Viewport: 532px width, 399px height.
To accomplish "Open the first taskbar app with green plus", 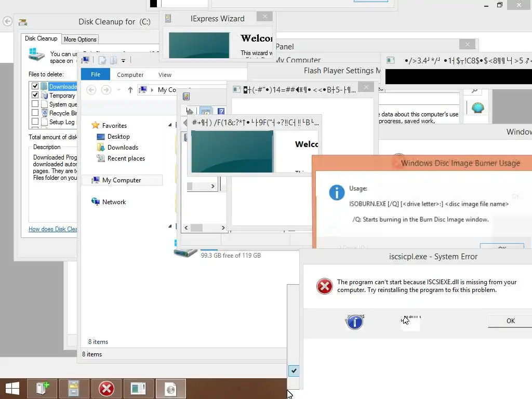I will (43, 389).
